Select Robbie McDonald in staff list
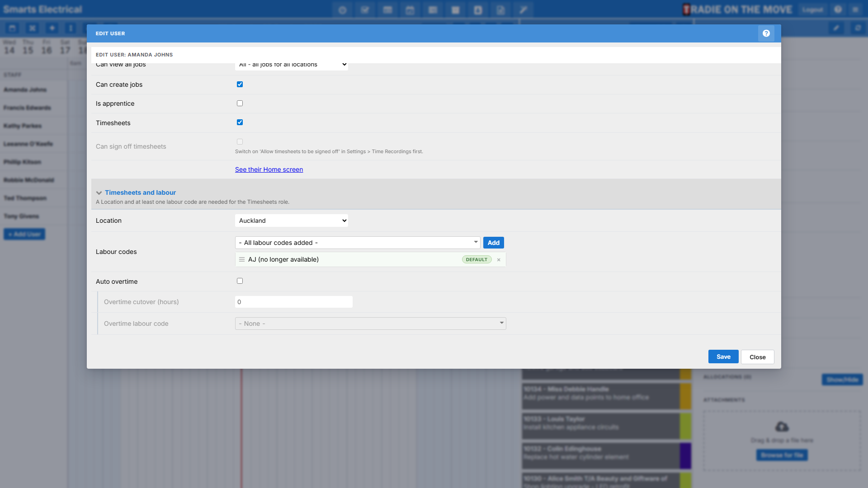 click(29, 180)
